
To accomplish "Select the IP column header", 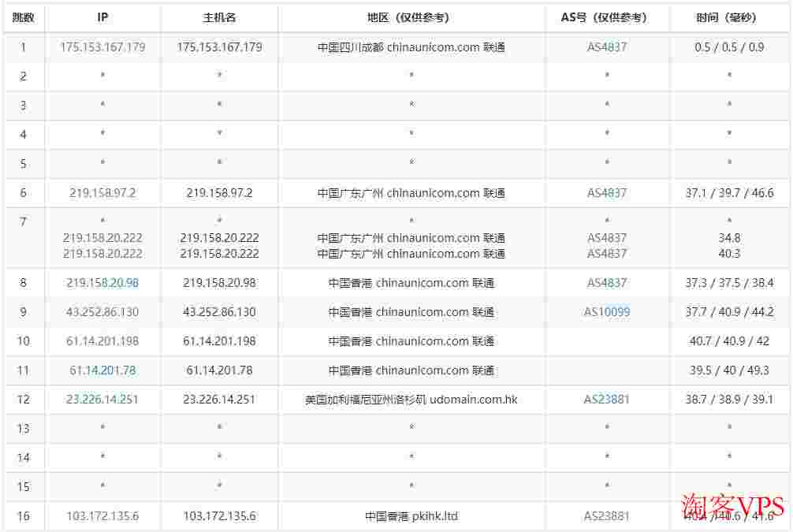I will pos(102,17).
